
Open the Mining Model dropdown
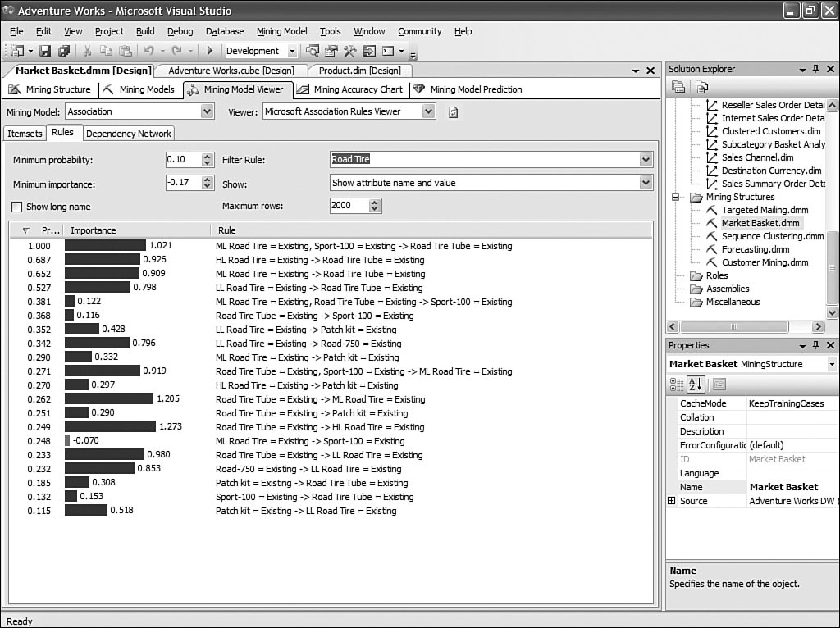click(x=207, y=111)
